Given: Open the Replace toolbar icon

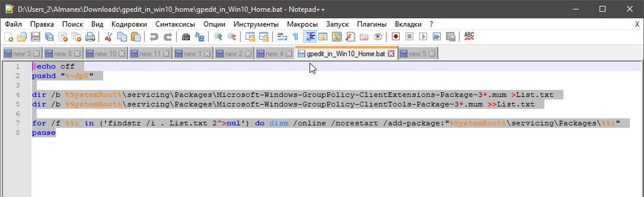Looking at the screenshot, I should click(x=200, y=37).
